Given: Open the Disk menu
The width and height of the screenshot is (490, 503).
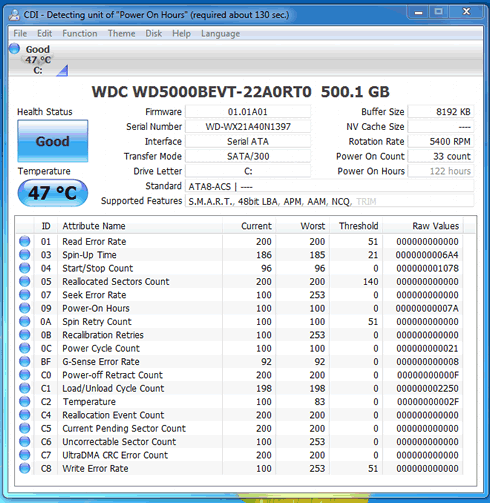Looking at the screenshot, I should click(154, 34).
